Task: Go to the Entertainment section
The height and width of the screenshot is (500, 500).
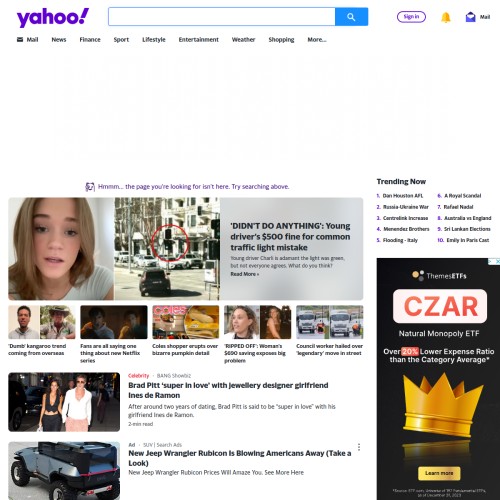Action: click(x=199, y=40)
